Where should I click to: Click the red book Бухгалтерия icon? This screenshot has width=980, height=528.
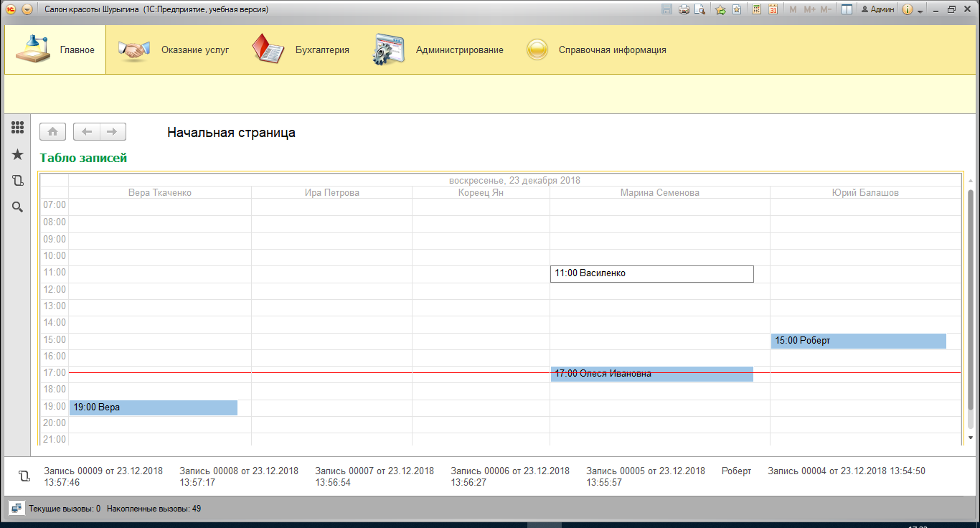pos(269,49)
